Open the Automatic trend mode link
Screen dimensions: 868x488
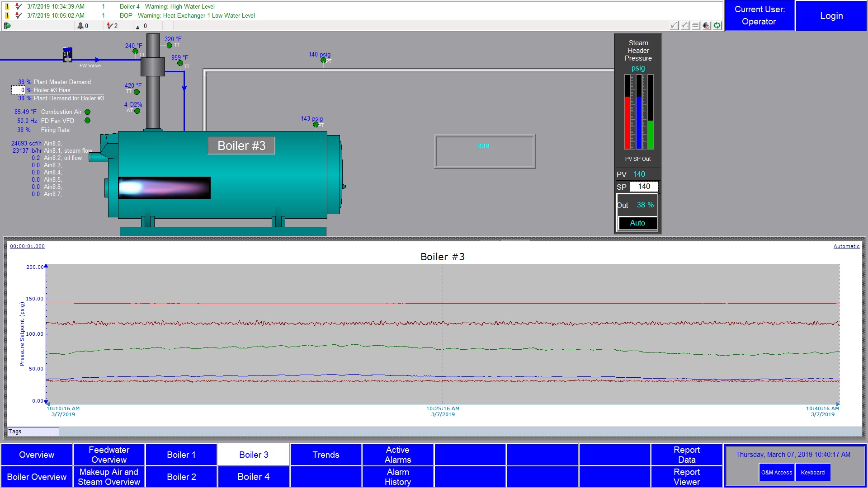click(x=846, y=246)
